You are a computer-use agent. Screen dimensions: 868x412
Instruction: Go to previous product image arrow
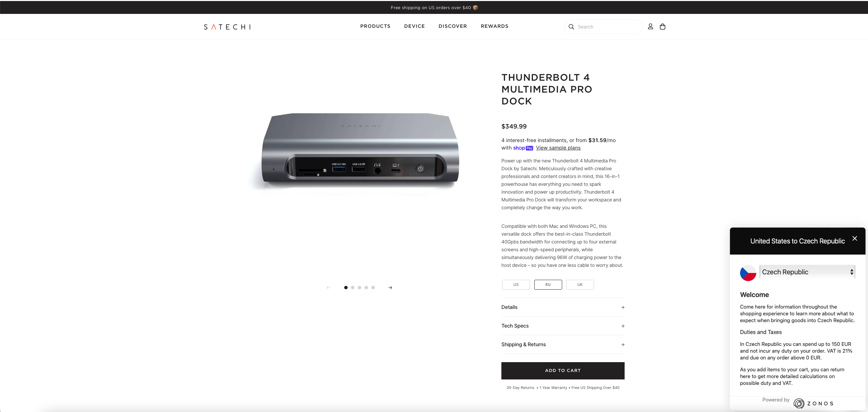(328, 288)
